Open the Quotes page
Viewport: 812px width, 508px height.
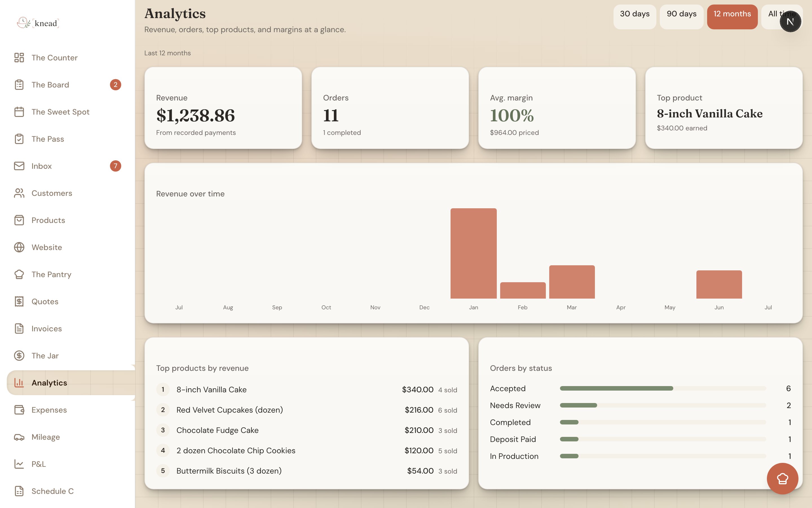(x=71, y=301)
